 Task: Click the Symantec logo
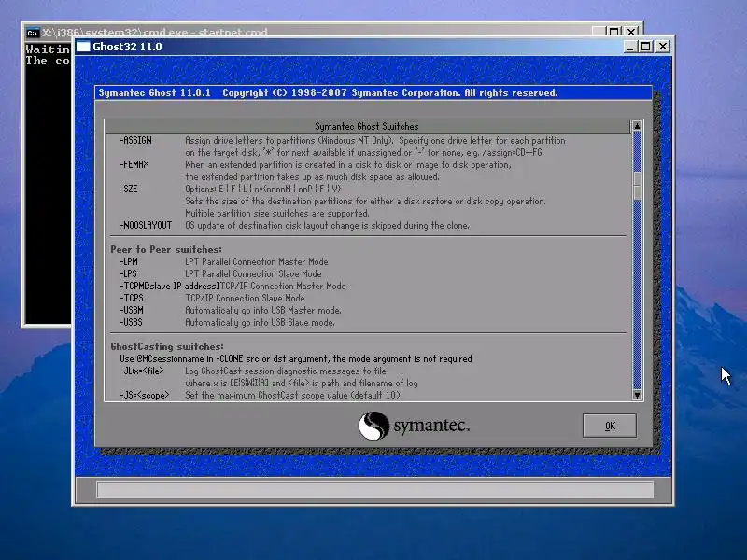(x=414, y=426)
